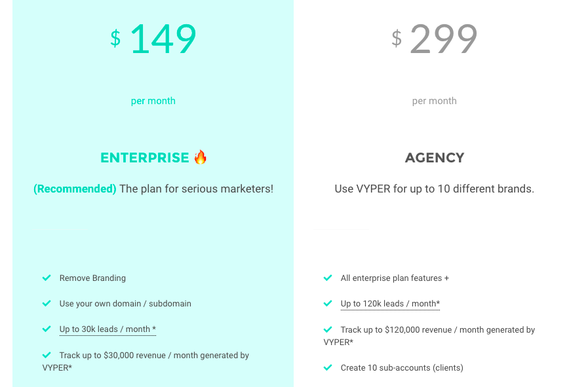Click the checkmark beside Track up to $30,000 revenue
588x387 pixels.
click(47, 355)
